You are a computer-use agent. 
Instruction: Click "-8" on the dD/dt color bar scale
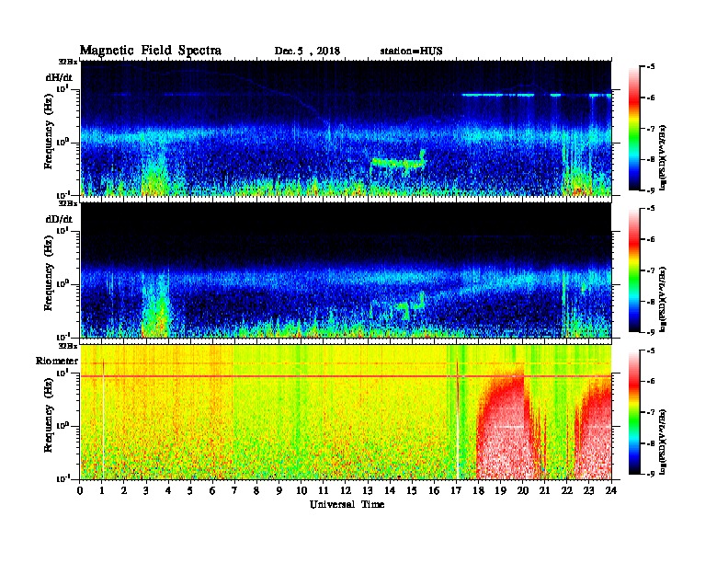(x=651, y=302)
